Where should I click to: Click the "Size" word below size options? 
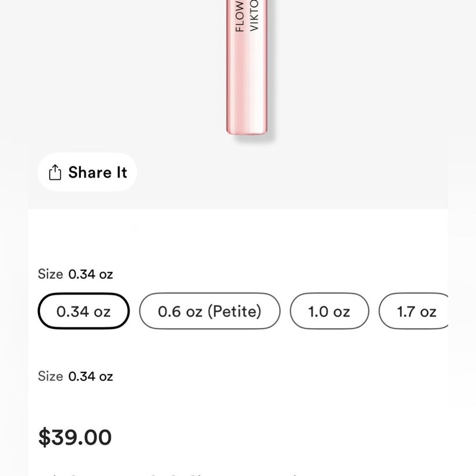pyautogui.click(x=50, y=377)
